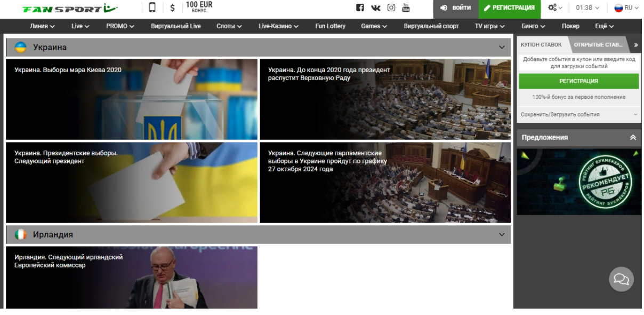Open the RU language dropdown

pos(626,7)
